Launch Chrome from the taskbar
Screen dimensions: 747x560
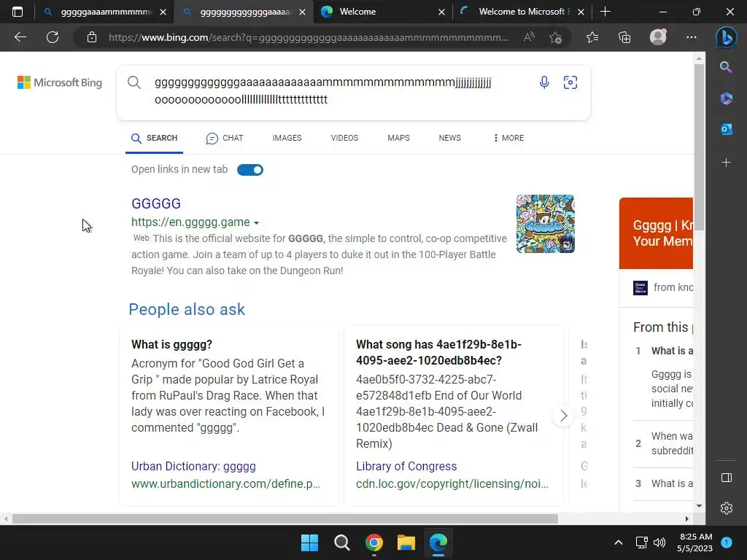[x=374, y=542]
